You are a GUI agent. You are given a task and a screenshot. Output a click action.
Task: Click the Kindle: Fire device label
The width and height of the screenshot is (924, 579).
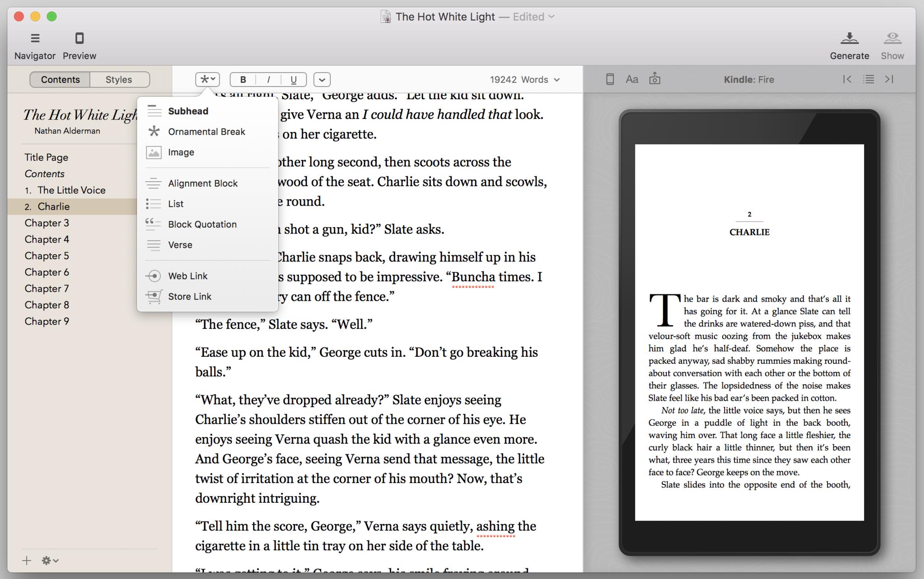pos(749,79)
